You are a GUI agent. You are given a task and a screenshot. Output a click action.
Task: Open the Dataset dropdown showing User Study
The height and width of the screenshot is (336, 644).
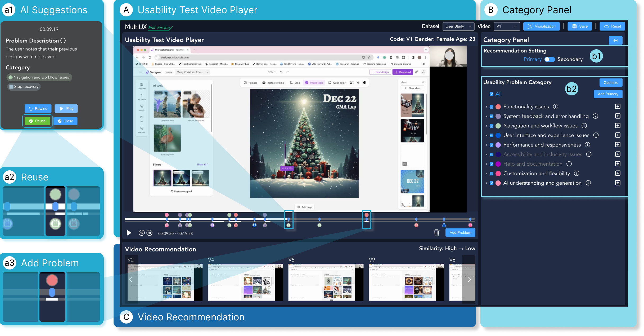(458, 26)
